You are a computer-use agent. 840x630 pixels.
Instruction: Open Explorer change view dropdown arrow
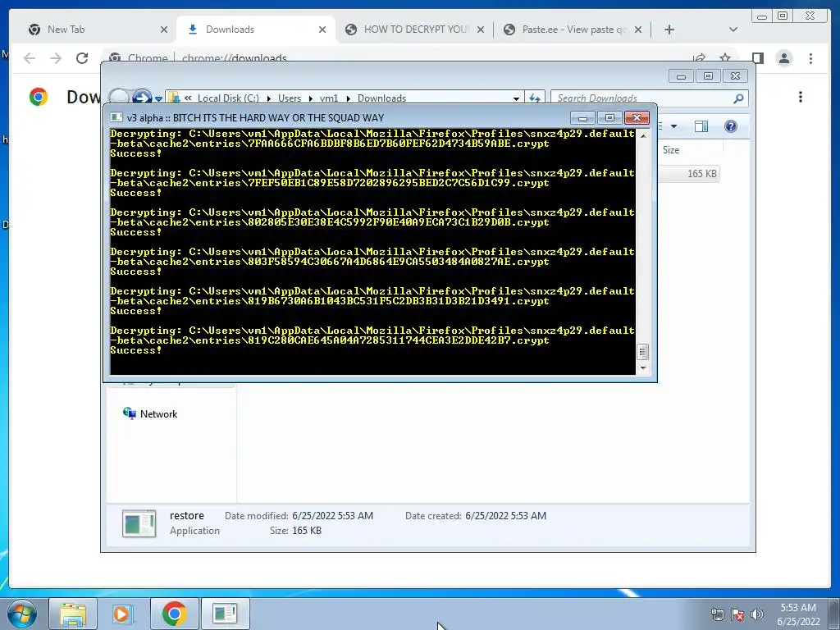point(674,126)
